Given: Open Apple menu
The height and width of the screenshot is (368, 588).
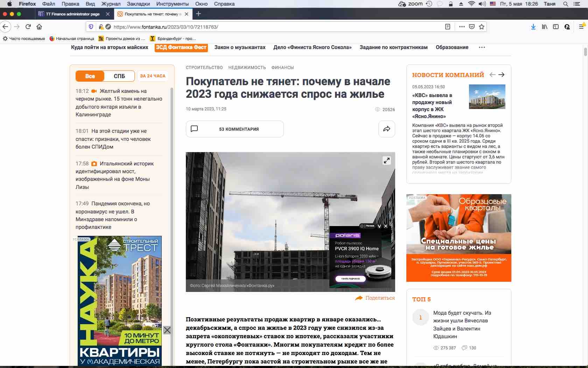Looking at the screenshot, I should [x=9, y=4].
